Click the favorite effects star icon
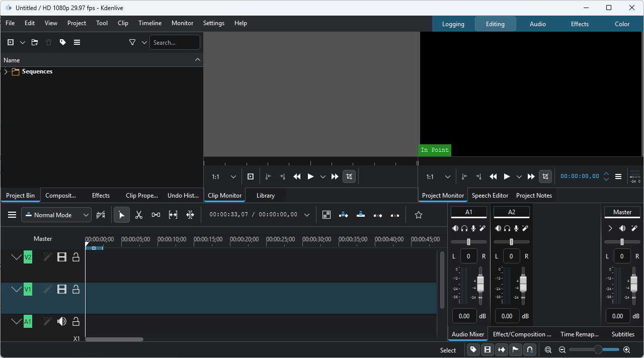Screen dimensions: 644x358 (x=418, y=215)
